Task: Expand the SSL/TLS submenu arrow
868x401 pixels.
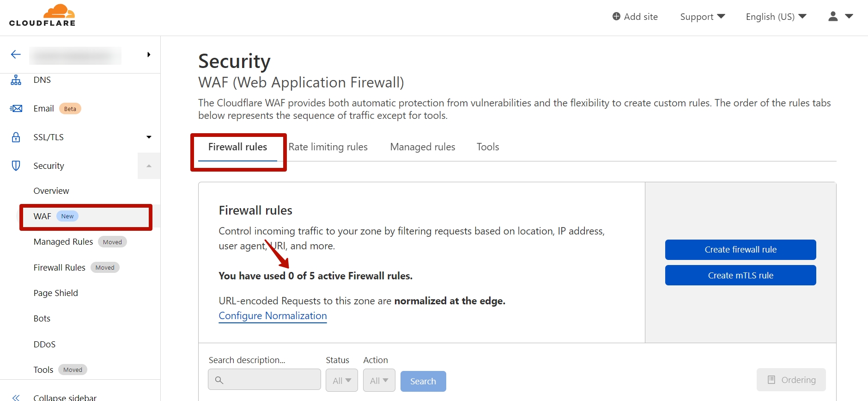Action: click(x=149, y=137)
